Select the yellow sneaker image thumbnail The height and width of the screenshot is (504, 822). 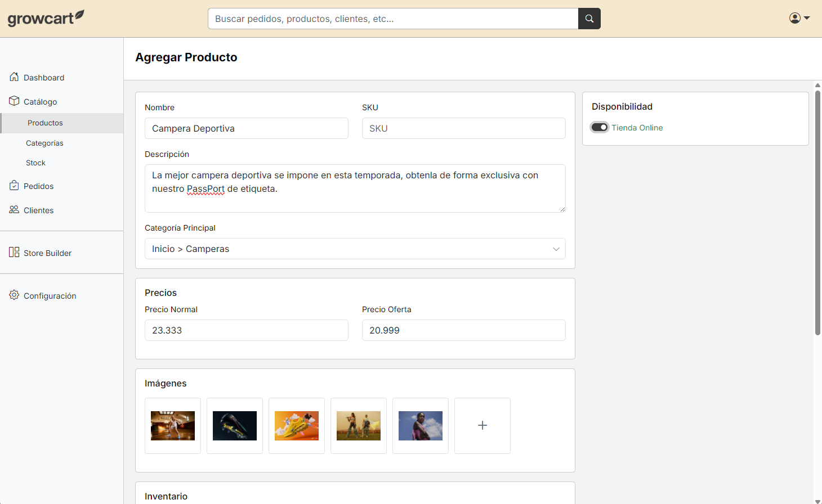296,425
